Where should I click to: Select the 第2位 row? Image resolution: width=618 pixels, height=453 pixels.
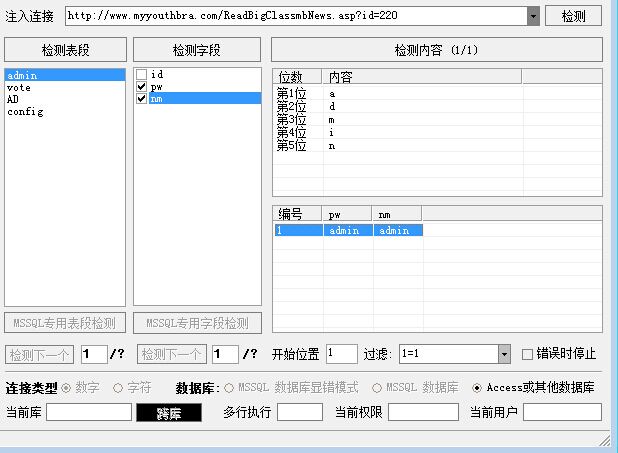pos(437,106)
